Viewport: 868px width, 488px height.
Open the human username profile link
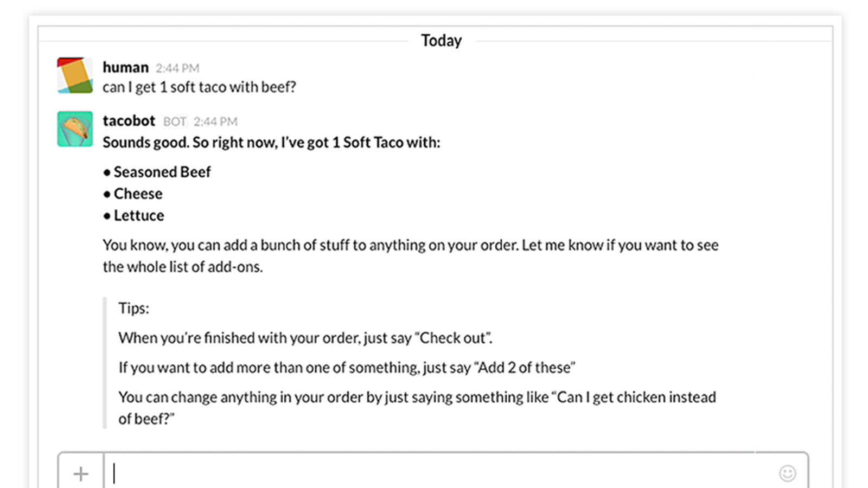click(x=125, y=67)
